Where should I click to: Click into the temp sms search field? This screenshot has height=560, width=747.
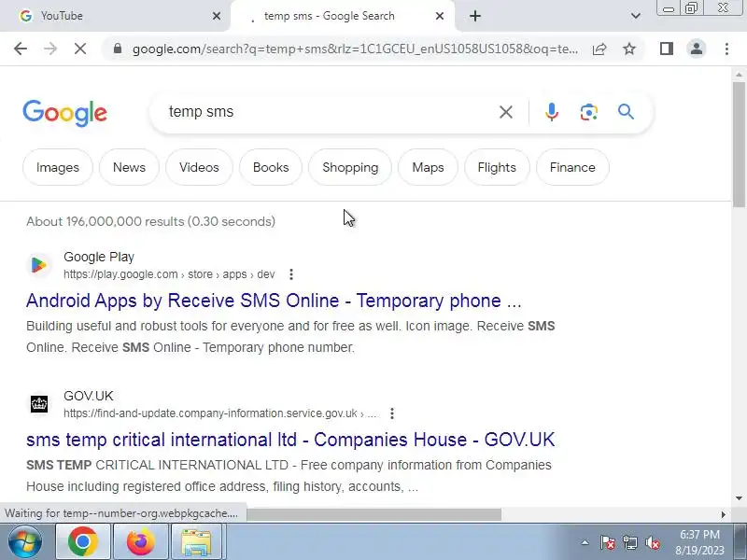(329, 112)
